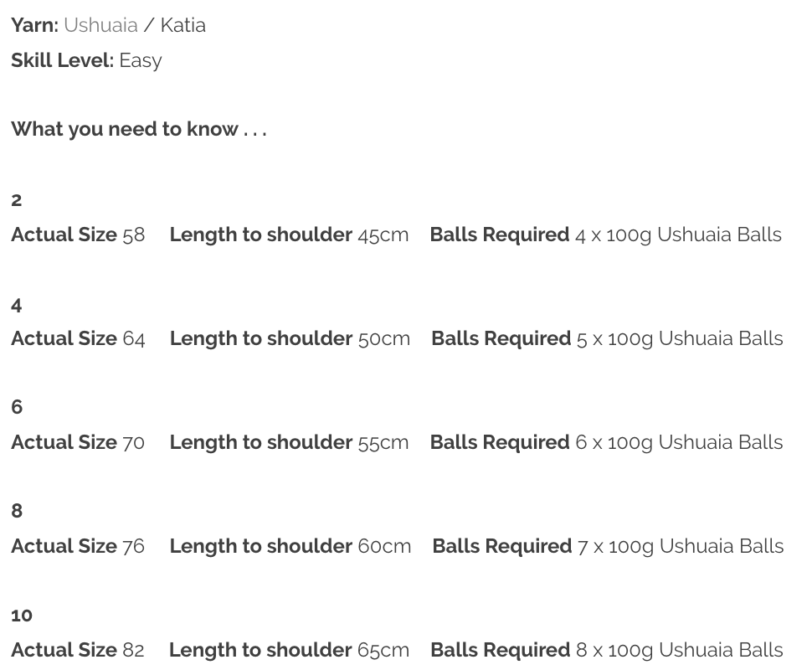
Task: Click the size 2 heading
Action: point(17,200)
